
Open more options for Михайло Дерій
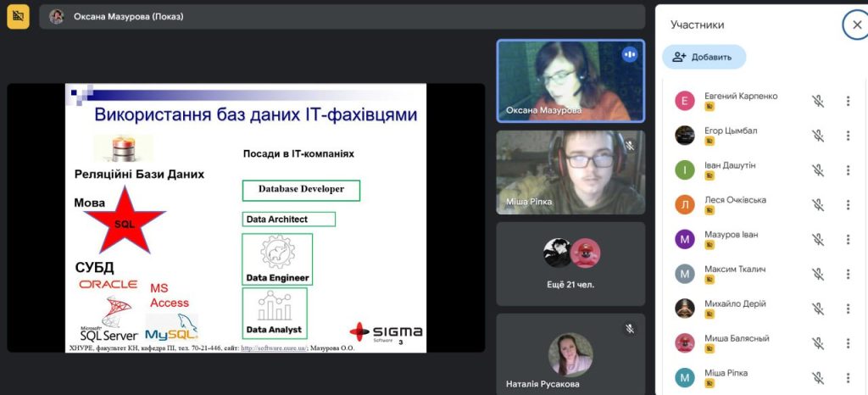848,309
